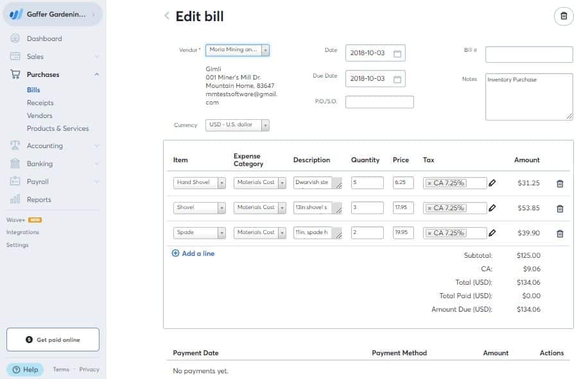Click the delete bill trash icon
This screenshot has height=379, width=588.
[x=564, y=17]
